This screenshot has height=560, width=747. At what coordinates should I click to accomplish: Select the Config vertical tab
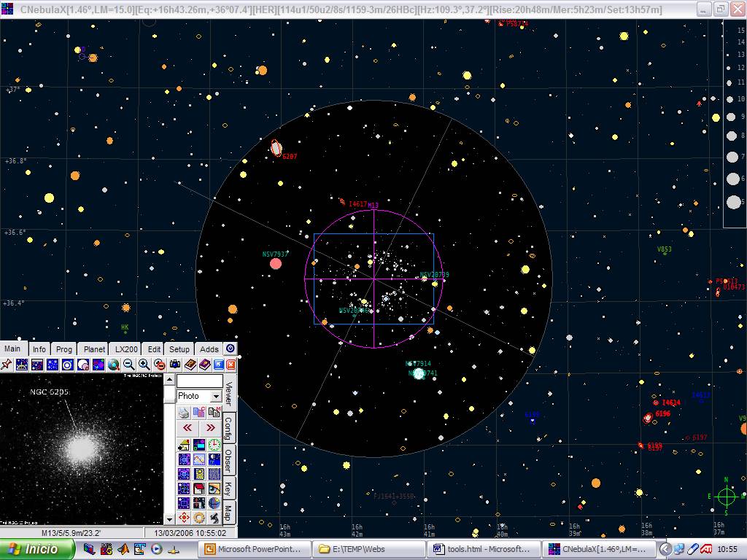tap(228, 428)
